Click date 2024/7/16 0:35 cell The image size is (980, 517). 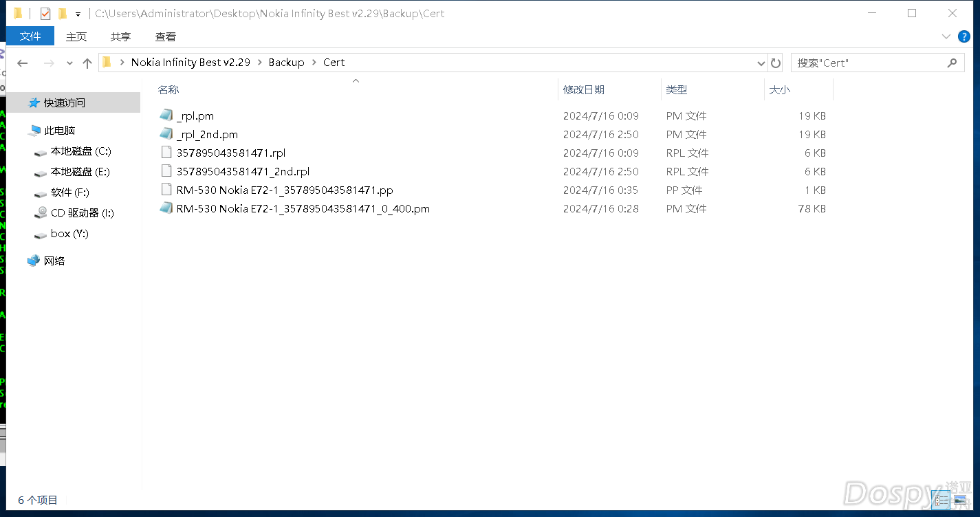click(x=601, y=190)
